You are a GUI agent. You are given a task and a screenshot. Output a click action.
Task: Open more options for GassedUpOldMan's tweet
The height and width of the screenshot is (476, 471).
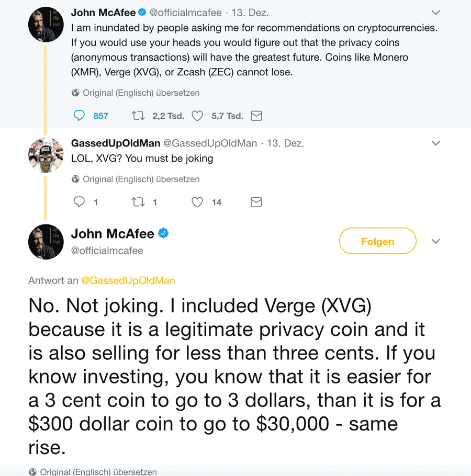[435, 143]
